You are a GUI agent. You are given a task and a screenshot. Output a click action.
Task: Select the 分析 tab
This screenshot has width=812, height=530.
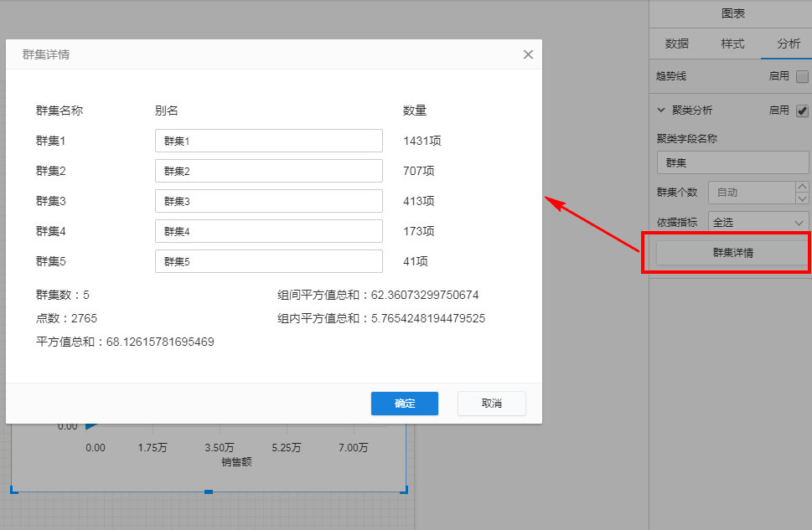(788, 44)
